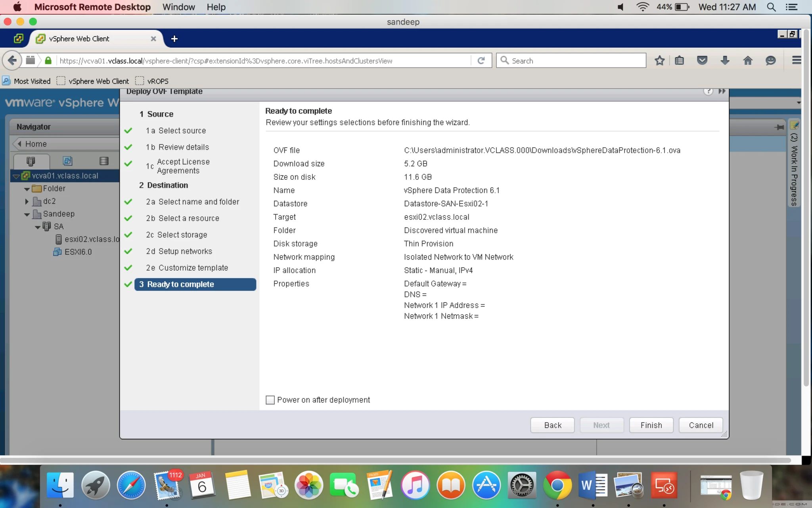This screenshot has width=812, height=508.
Task: Go to step 2c Select storage
Action: 176,235
